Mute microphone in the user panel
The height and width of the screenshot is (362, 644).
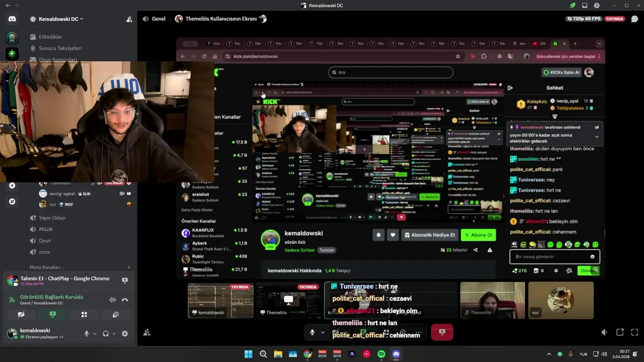(x=87, y=333)
